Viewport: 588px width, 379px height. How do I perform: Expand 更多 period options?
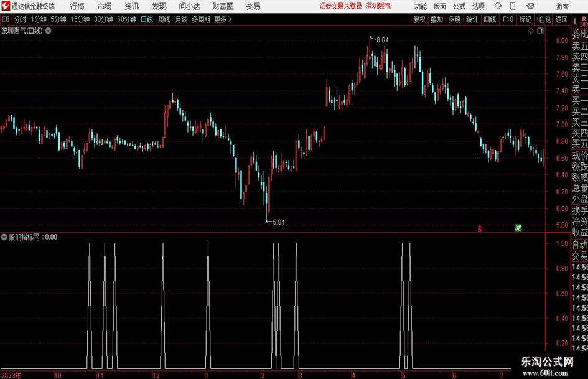pos(223,19)
